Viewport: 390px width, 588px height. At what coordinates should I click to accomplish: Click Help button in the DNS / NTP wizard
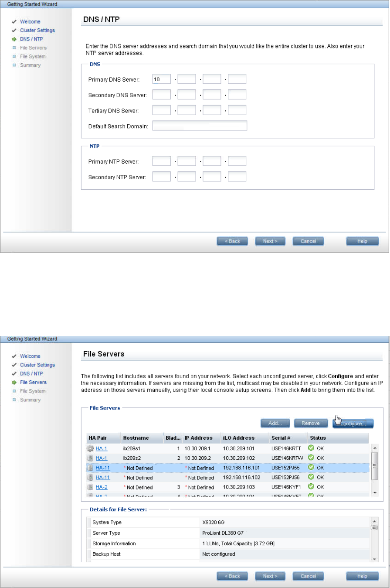(x=362, y=241)
